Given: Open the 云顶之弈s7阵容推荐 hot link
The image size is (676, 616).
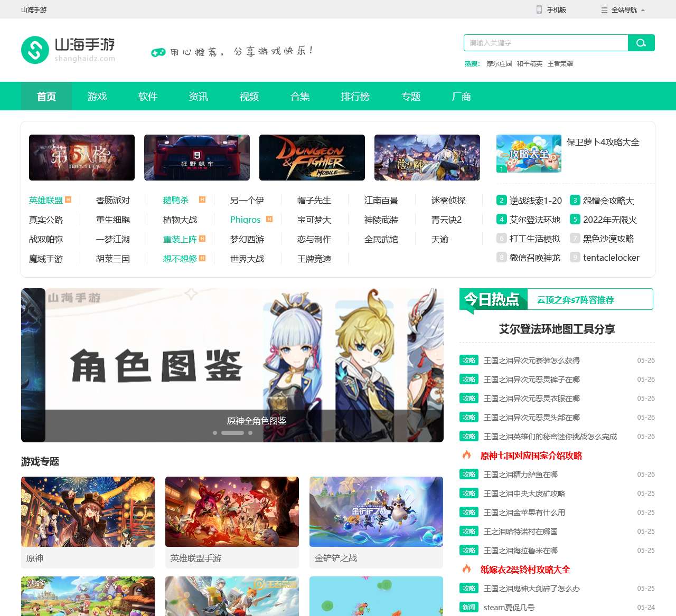Looking at the screenshot, I should (576, 300).
